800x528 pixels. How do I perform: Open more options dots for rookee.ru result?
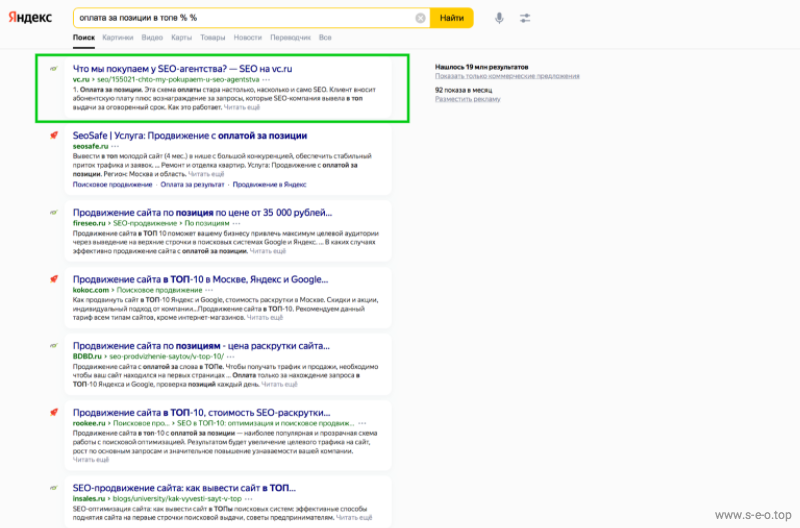click(362, 423)
